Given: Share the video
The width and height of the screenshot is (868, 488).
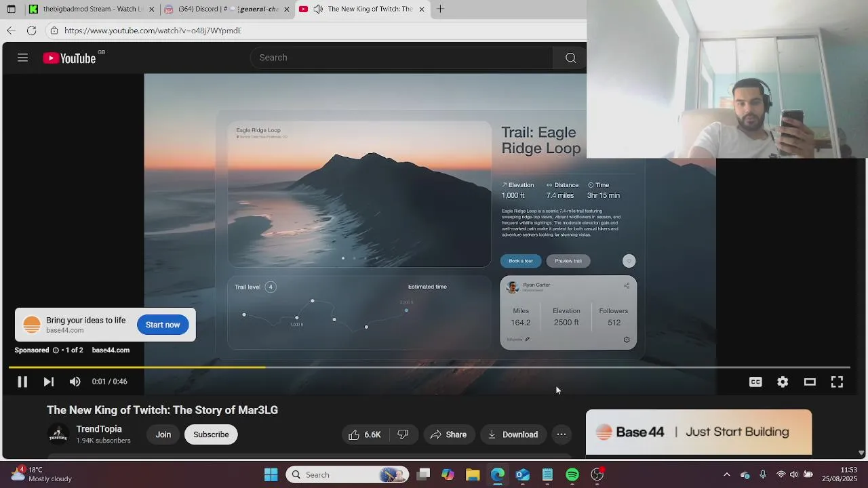Looking at the screenshot, I should (448, 434).
